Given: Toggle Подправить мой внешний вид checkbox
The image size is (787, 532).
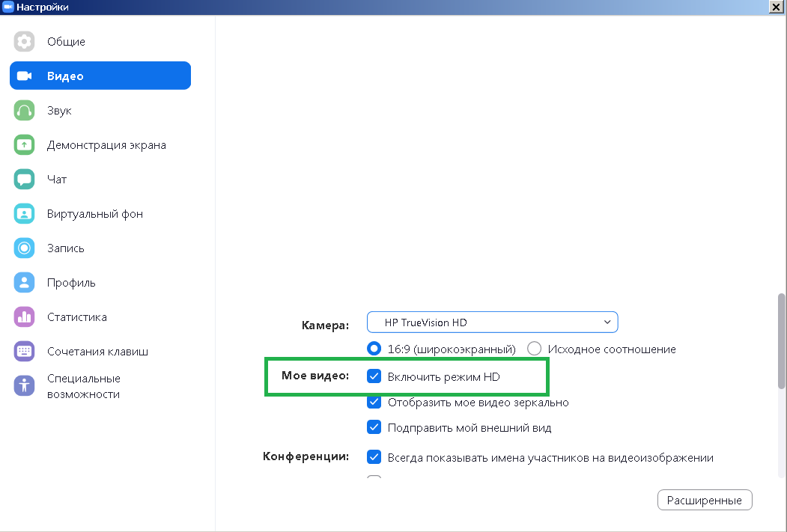Looking at the screenshot, I should point(374,428).
